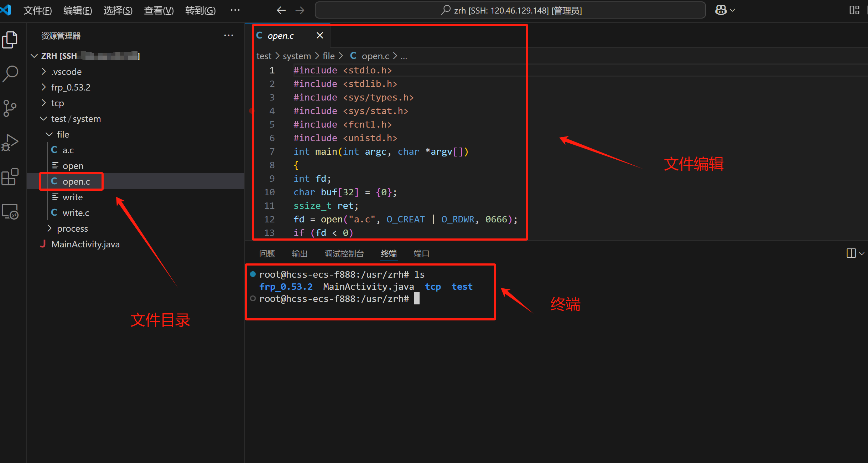Screen dimensions: 868x463
Task: Switch to the 输出 panel tab
Action: click(x=300, y=253)
